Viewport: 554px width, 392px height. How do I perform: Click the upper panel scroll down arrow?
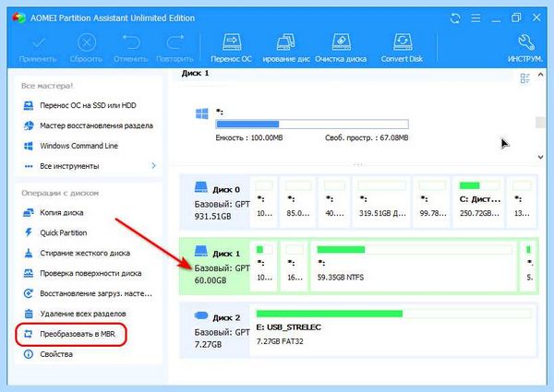click(540, 157)
